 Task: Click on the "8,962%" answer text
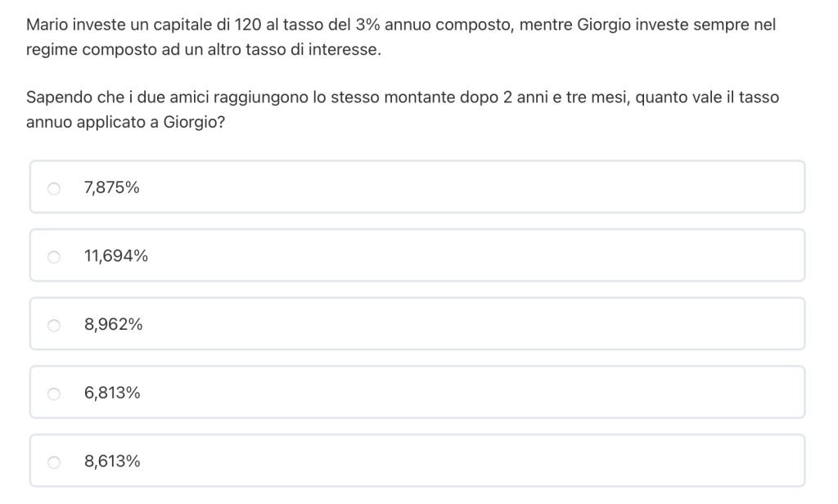pos(113,325)
